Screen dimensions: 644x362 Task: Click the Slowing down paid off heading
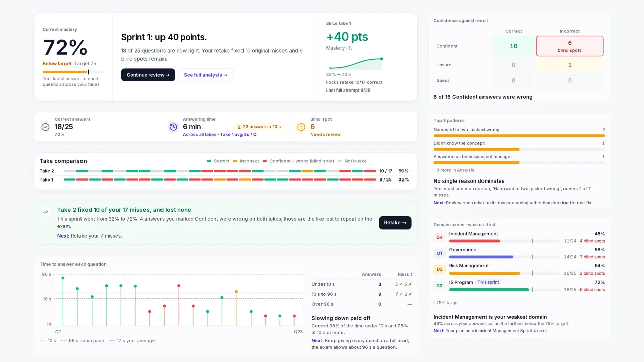(341, 318)
